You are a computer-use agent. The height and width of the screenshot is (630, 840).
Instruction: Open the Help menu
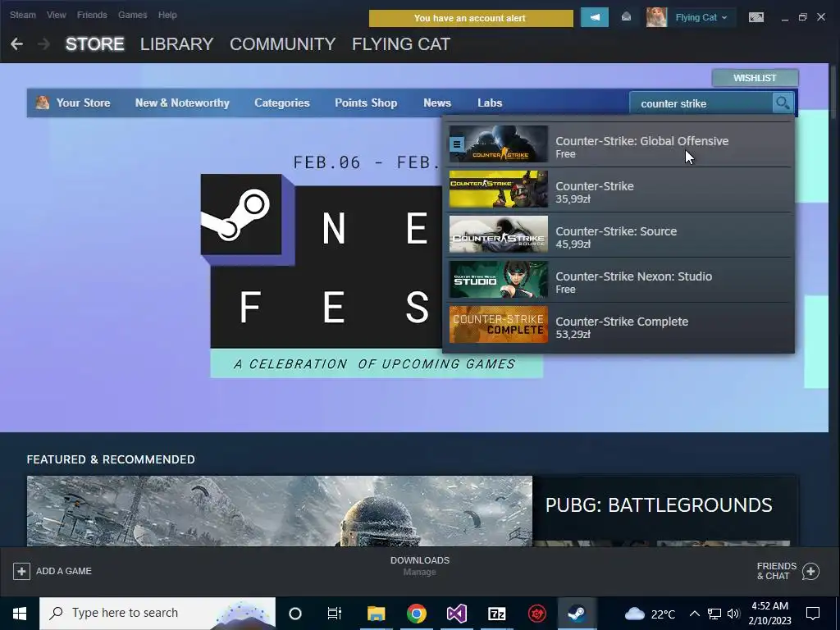tap(167, 15)
